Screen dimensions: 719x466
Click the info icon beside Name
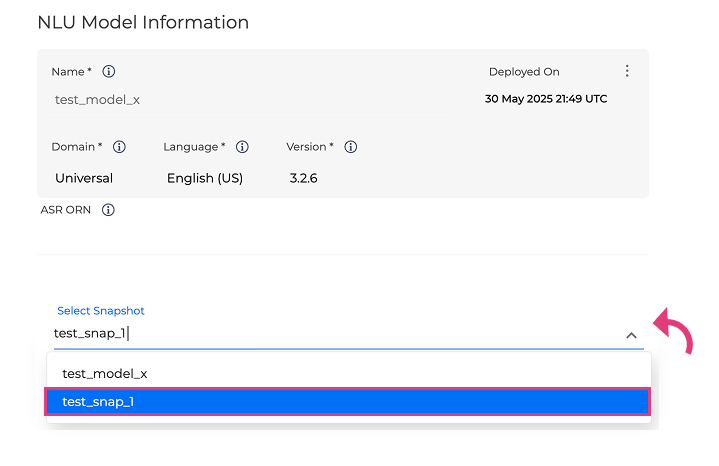coord(109,72)
